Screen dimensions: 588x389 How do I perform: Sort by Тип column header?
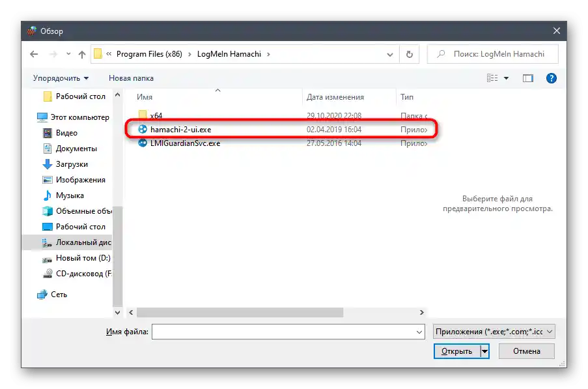coord(407,97)
